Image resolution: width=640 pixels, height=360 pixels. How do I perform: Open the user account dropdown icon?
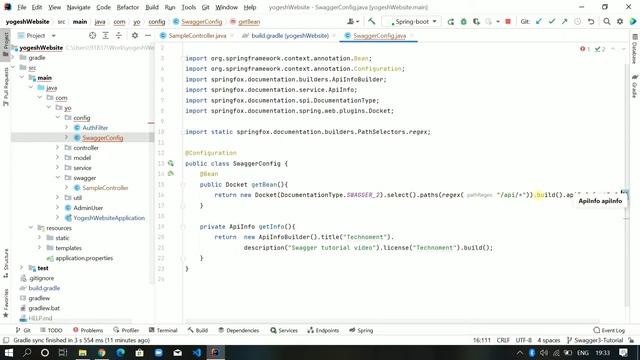pos(353,21)
